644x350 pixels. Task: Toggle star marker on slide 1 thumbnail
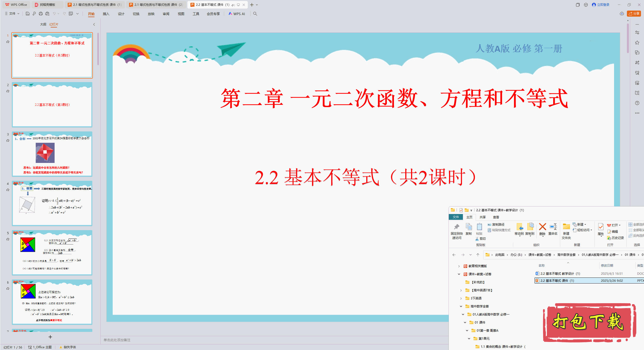click(8, 42)
